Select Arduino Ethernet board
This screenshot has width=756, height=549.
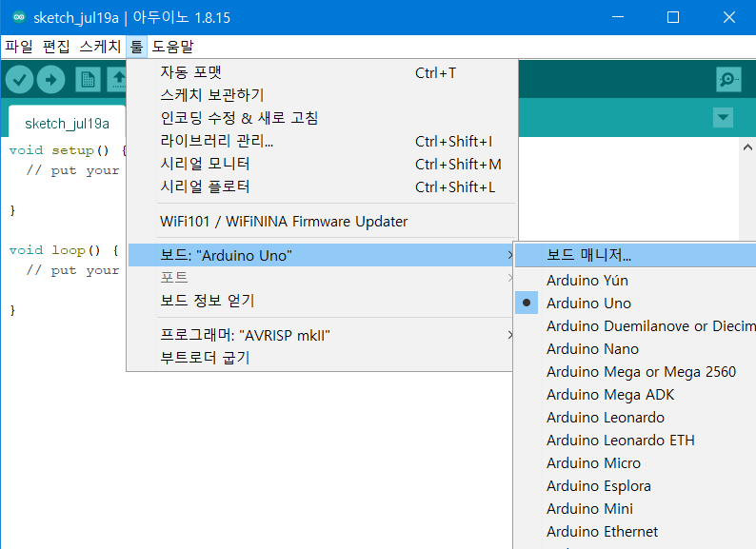coord(635,532)
